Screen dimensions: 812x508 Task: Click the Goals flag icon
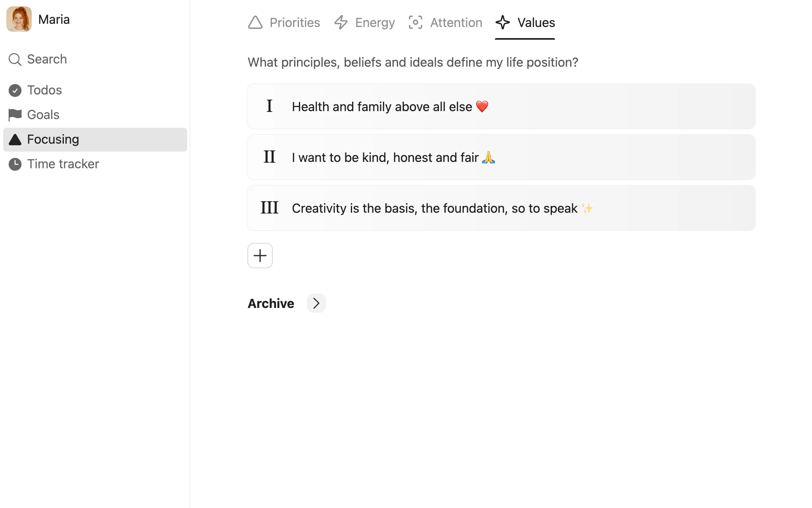tap(15, 115)
